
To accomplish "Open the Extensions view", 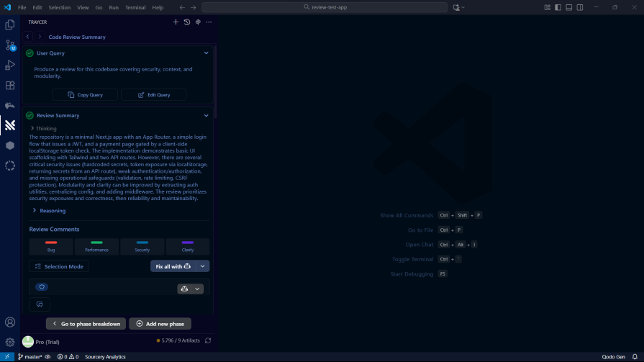I will [x=10, y=85].
